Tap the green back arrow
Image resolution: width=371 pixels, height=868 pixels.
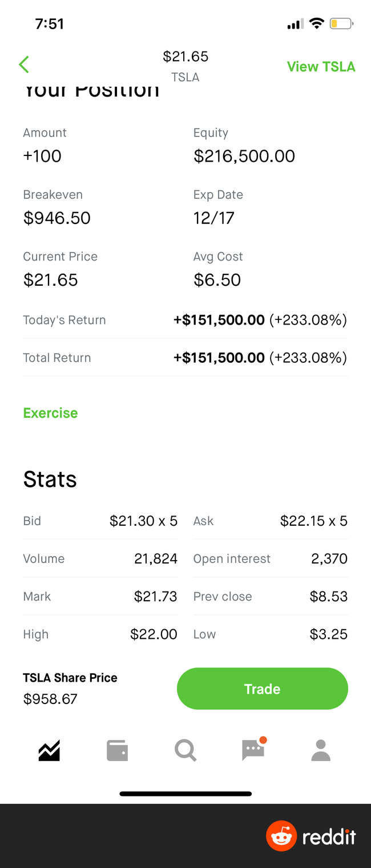pyautogui.click(x=24, y=65)
